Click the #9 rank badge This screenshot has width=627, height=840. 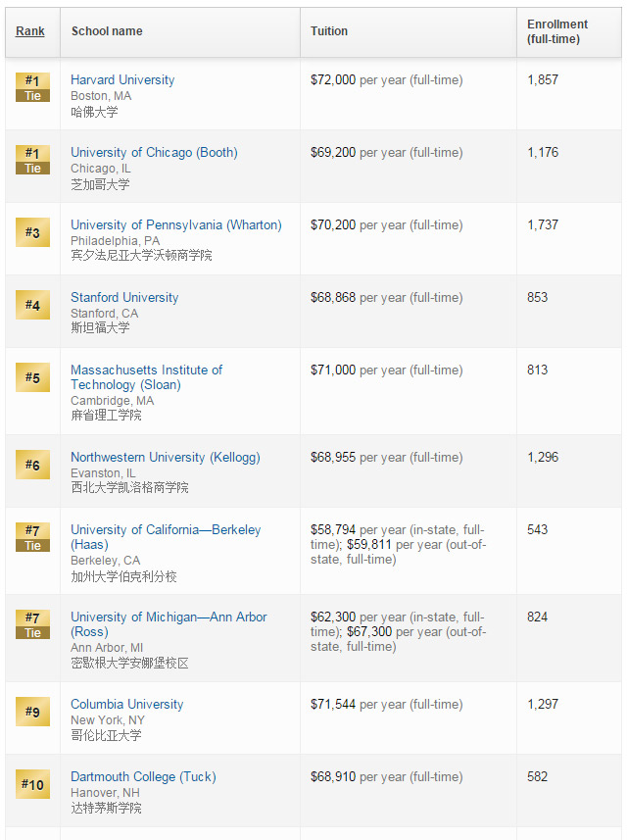coord(32,712)
